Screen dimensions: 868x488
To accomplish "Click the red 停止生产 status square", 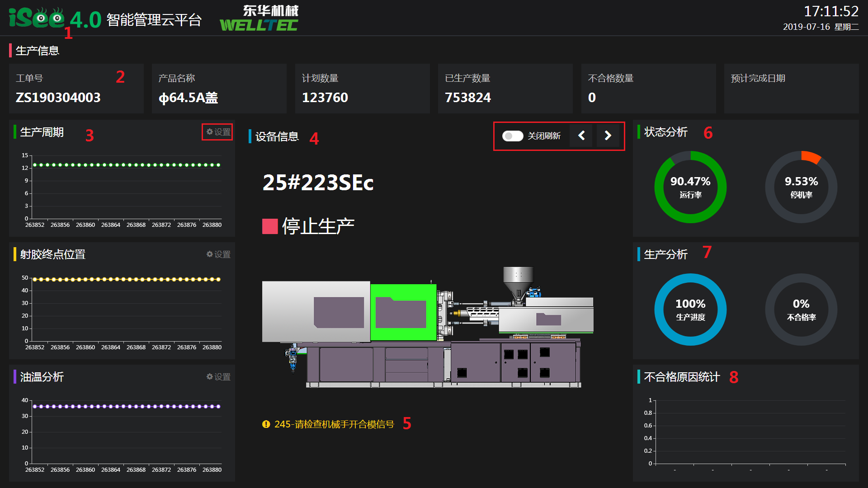I will pyautogui.click(x=270, y=226).
